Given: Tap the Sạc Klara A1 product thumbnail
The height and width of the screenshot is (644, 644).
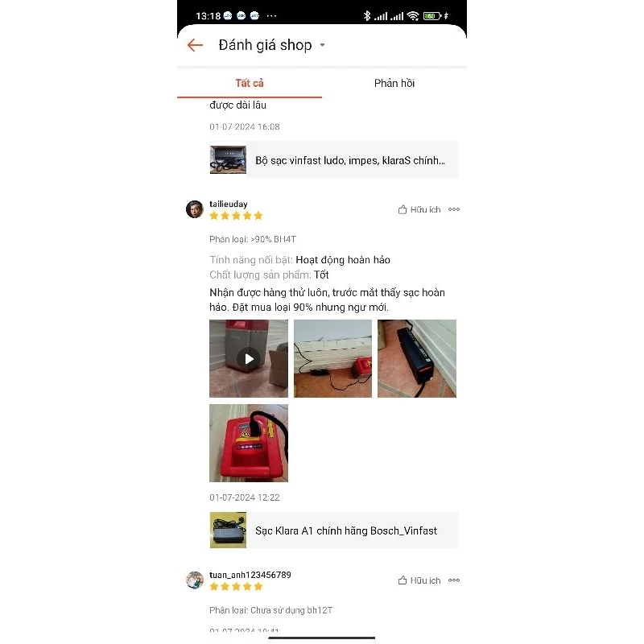Looking at the screenshot, I should (x=228, y=530).
